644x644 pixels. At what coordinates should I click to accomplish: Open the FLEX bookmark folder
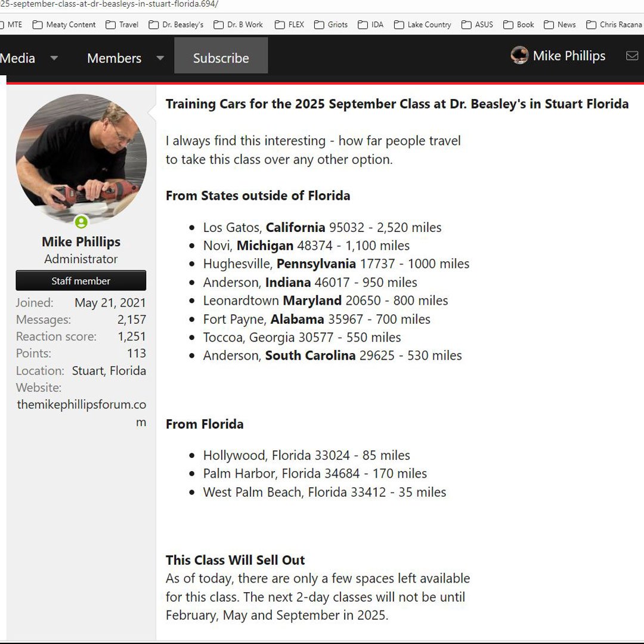pyautogui.click(x=289, y=24)
